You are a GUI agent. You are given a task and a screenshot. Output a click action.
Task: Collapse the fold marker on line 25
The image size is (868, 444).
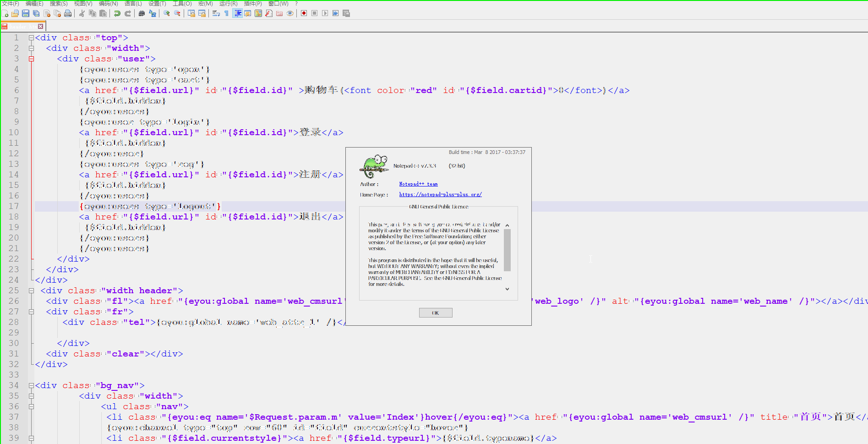[31, 291]
